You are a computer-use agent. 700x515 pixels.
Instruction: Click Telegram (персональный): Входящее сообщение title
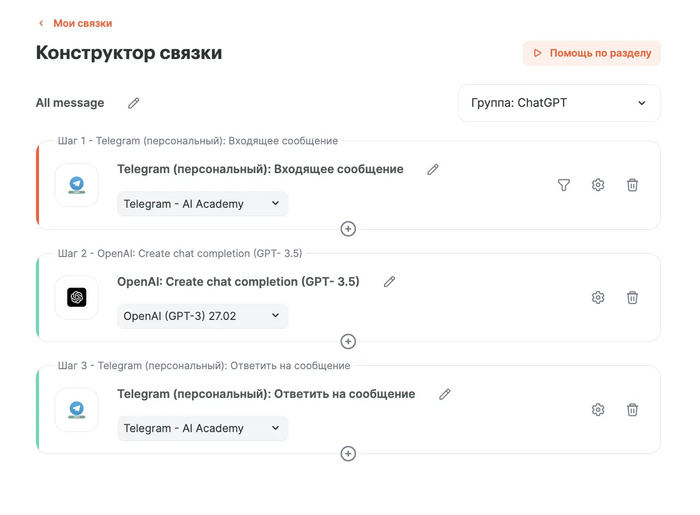260,169
